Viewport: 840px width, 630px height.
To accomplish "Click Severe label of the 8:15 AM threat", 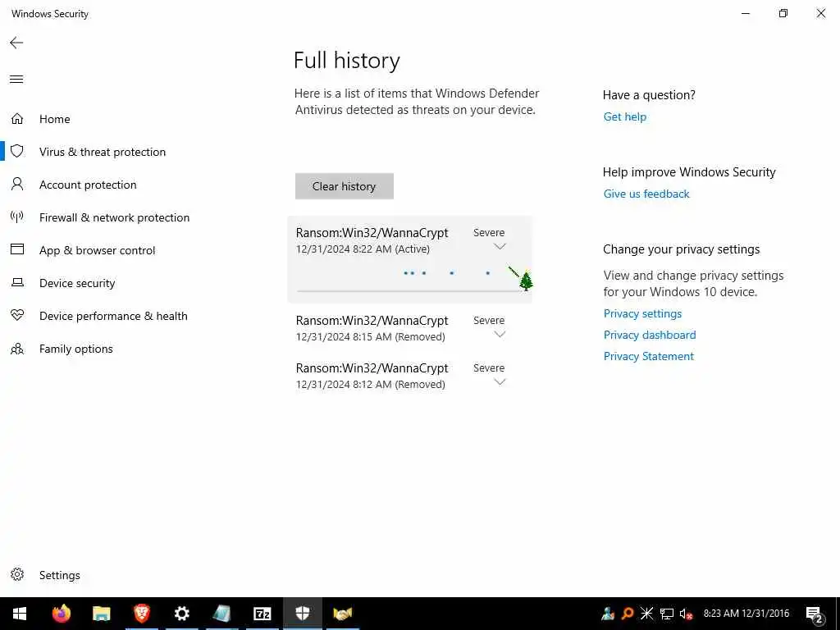I will (x=489, y=321).
